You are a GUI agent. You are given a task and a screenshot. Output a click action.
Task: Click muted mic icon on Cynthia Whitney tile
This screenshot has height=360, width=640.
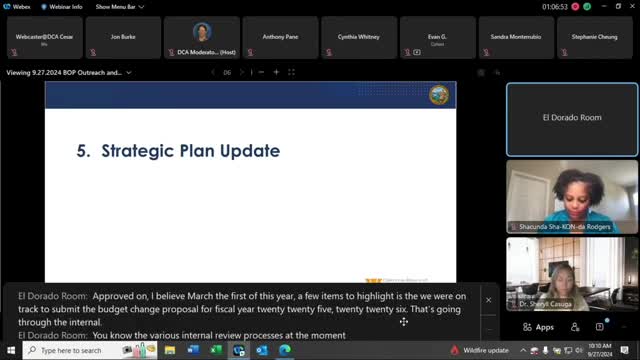tap(329, 52)
